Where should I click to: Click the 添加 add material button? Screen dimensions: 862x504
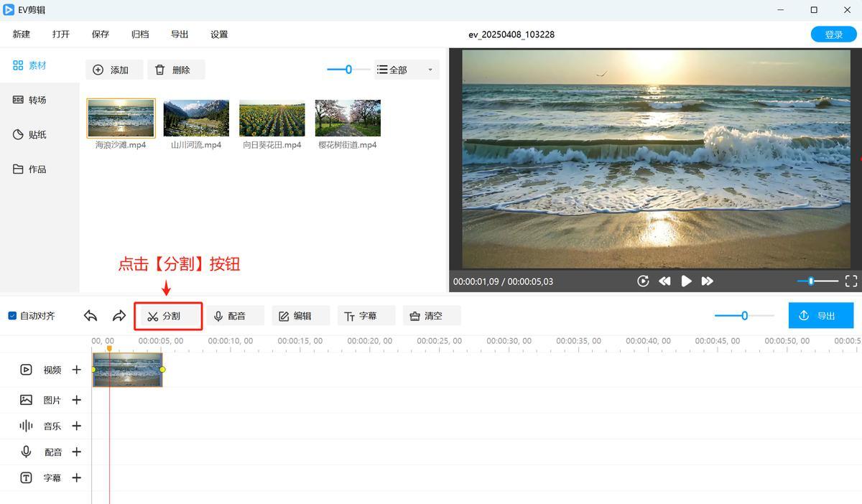[114, 70]
